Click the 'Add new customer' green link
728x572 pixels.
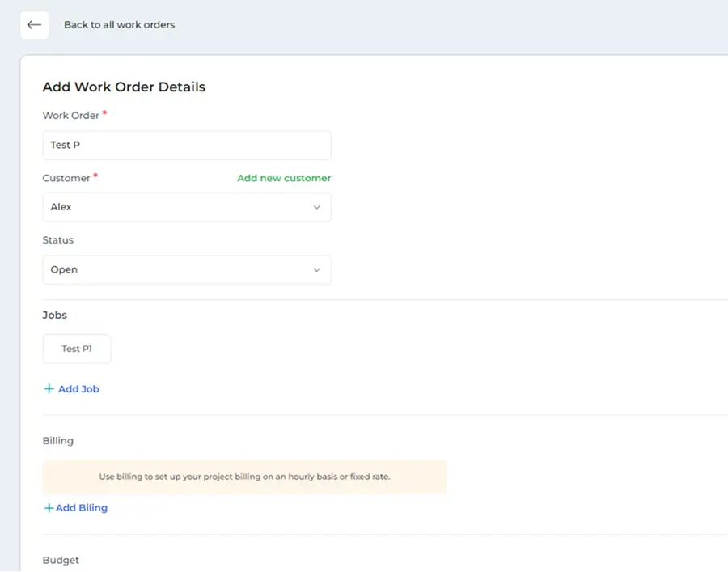tap(283, 178)
